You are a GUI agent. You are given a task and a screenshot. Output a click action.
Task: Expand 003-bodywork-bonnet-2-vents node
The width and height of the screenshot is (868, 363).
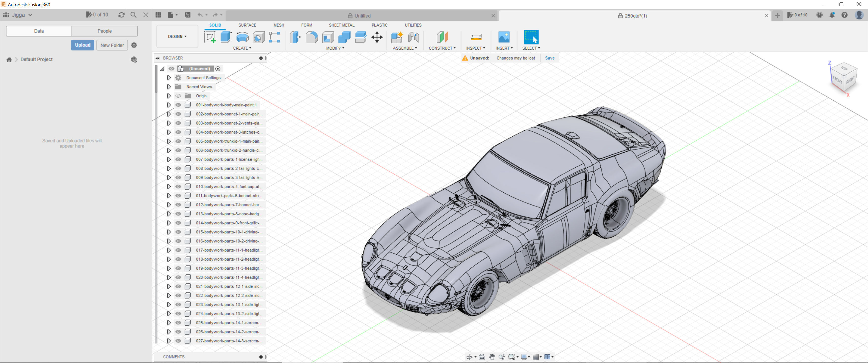(169, 123)
